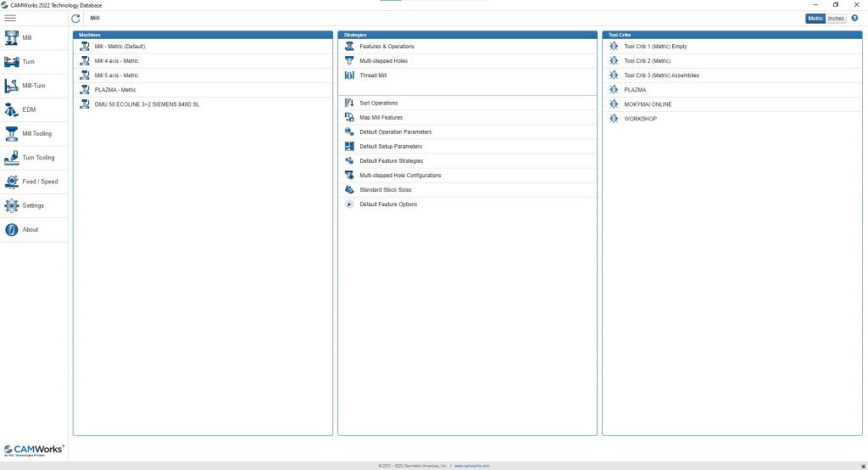
Task: Open Tool Crib 3 (Metric) Assemblies text
Action: pos(661,76)
